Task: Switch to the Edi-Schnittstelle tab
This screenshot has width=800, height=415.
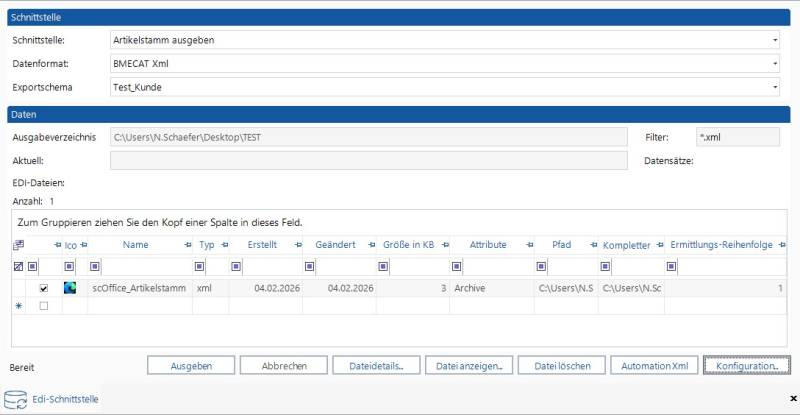Action: pos(65,399)
